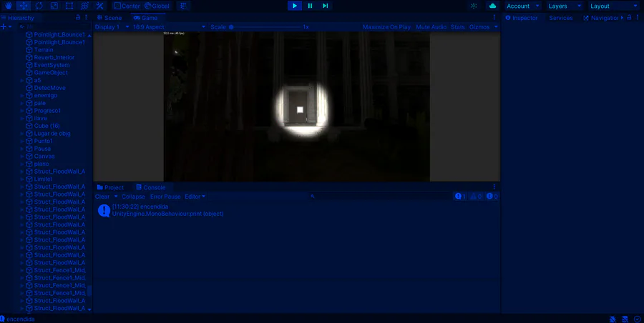Start Play mode

pos(295,6)
